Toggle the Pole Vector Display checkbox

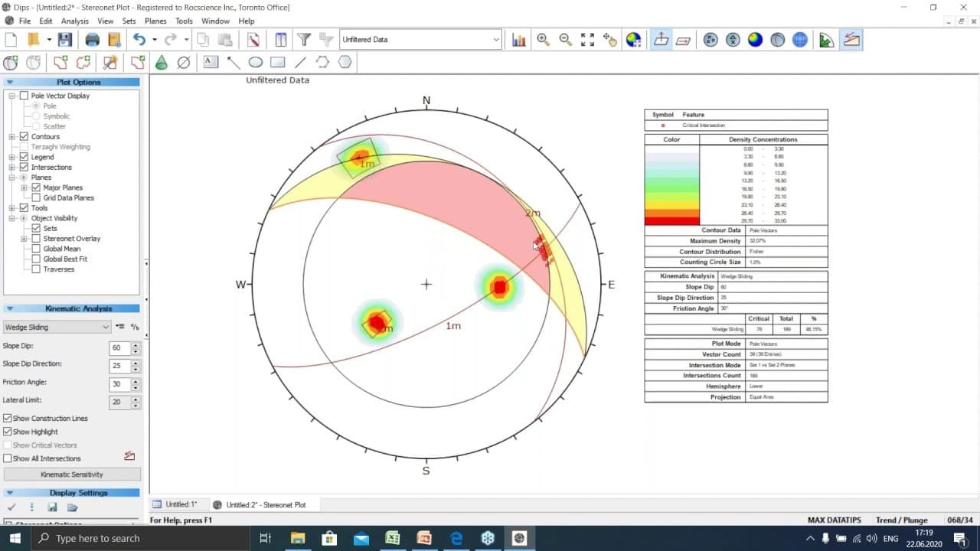[24, 96]
